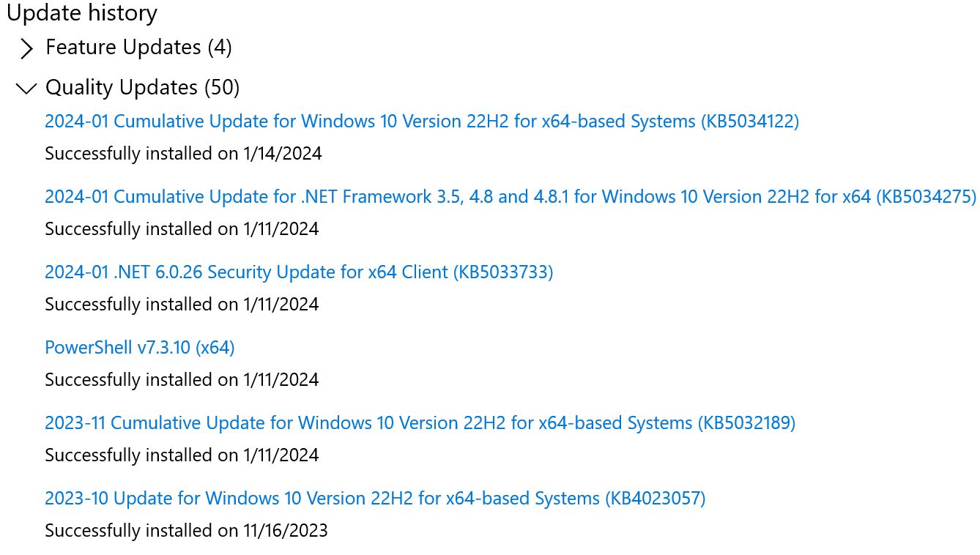This screenshot has height=555, width=980.
Task: Click the install status dated 11/16/2023
Action: click(x=186, y=530)
